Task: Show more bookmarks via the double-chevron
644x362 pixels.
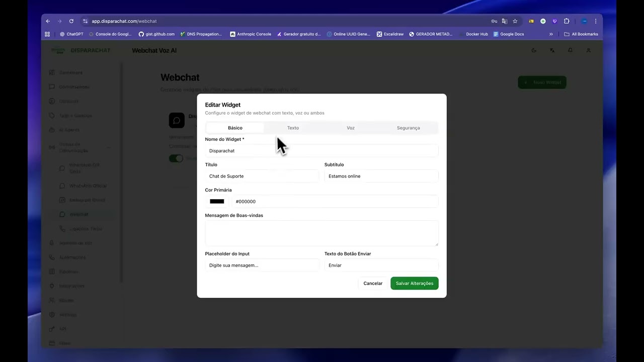Action: click(551, 34)
